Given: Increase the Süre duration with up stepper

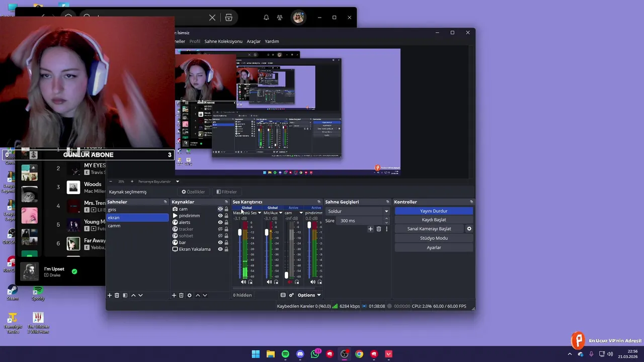Looking at the screenshot, I should (386, 219).
